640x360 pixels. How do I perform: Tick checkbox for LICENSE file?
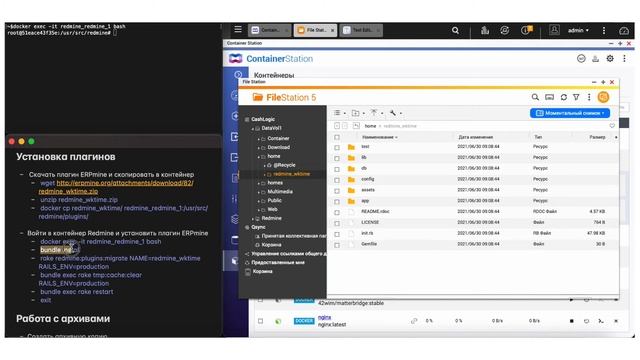click(x=337, y=223)
